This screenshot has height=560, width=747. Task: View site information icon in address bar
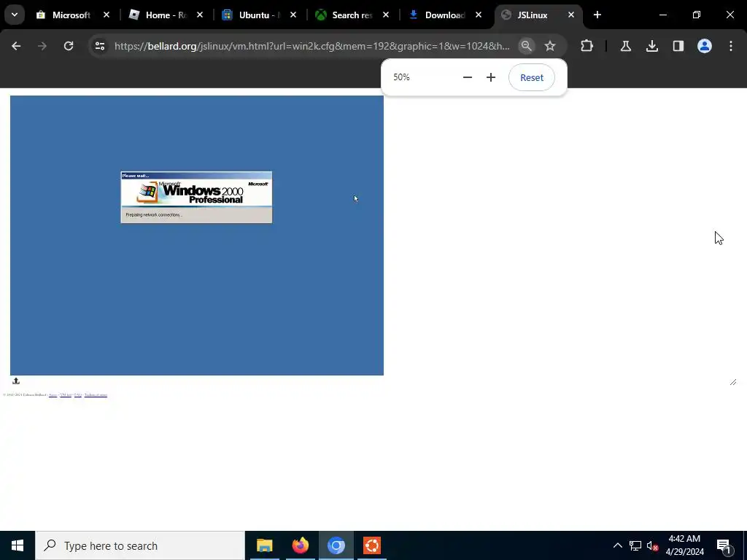[x=99, y=46]
